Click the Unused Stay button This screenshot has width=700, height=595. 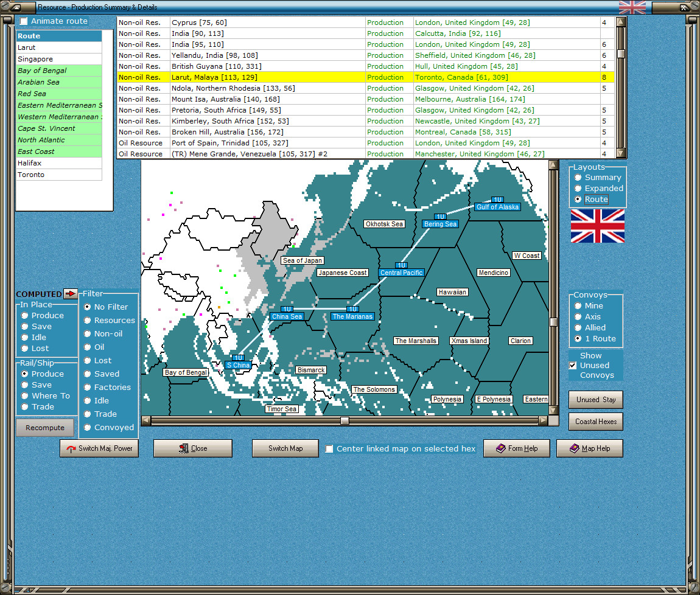click(x=596, y=400)
